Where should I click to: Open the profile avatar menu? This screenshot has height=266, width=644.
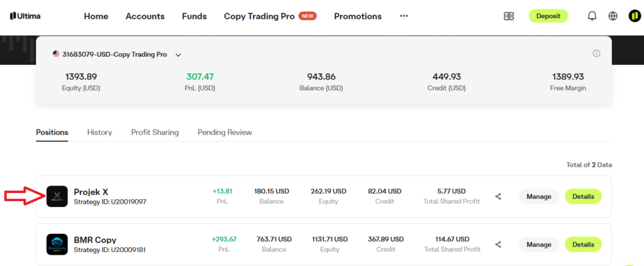(x=635, y=16)
